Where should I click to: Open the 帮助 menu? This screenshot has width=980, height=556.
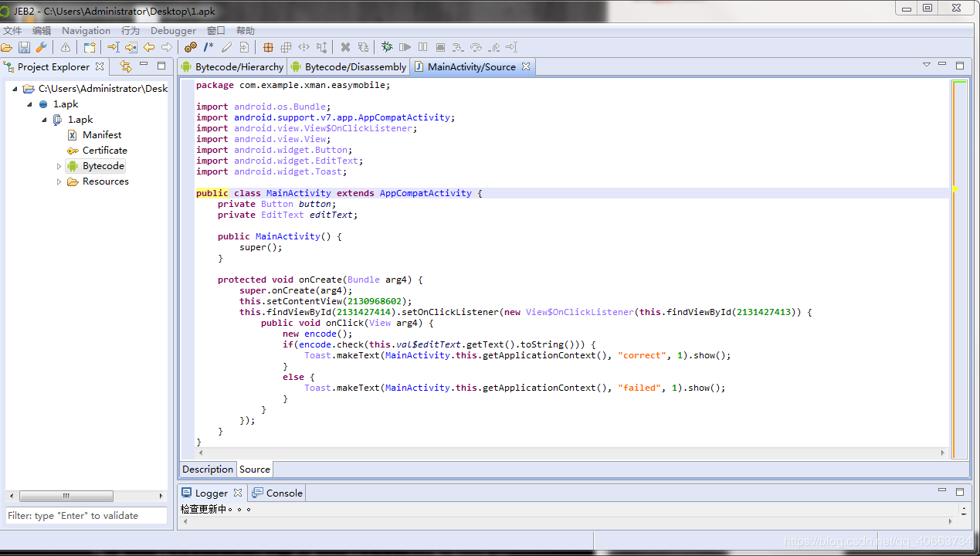coord(246,31)
